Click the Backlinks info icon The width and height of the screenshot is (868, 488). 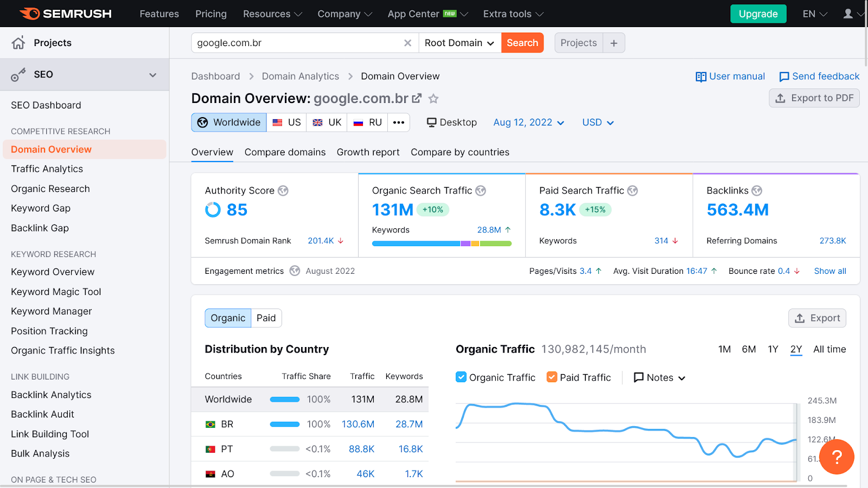point(757,191)
